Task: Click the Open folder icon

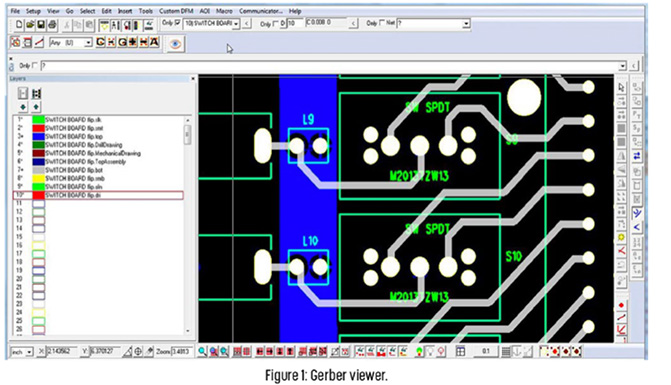Action: [30, 25]
